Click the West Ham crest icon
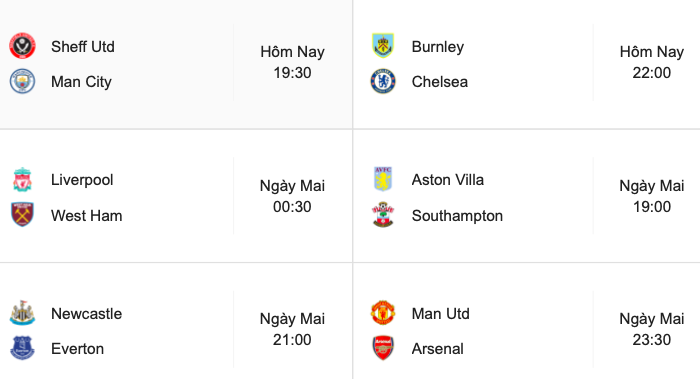The image size is (700, 379). [22, 215]
